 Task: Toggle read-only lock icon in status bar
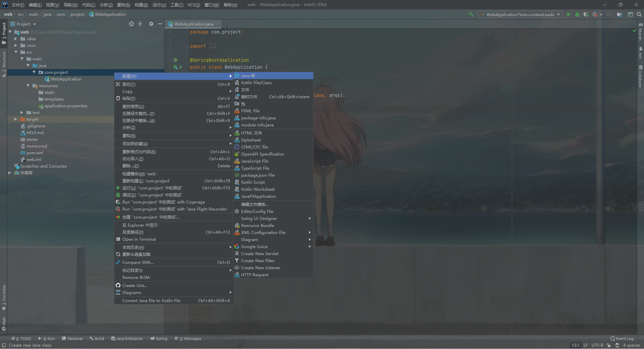[x=608, y=345]
